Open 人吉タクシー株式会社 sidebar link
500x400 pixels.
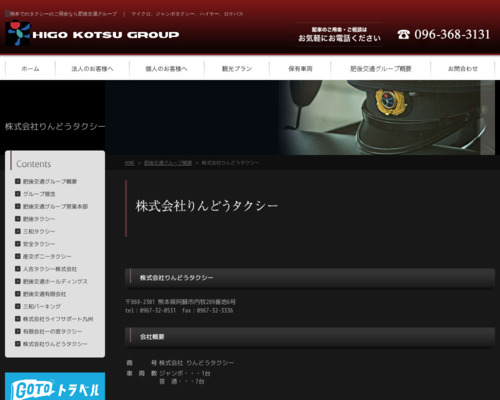(x=50, y=269)
